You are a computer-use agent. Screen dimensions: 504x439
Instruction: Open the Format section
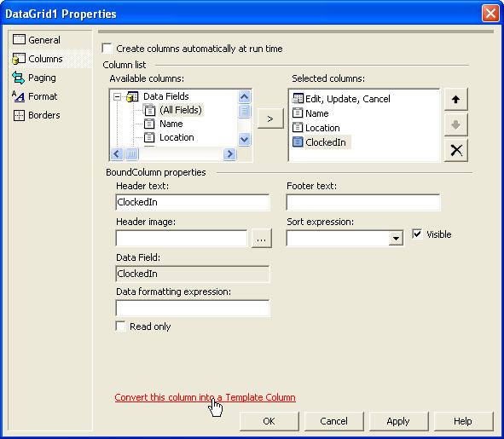[35, 96]
